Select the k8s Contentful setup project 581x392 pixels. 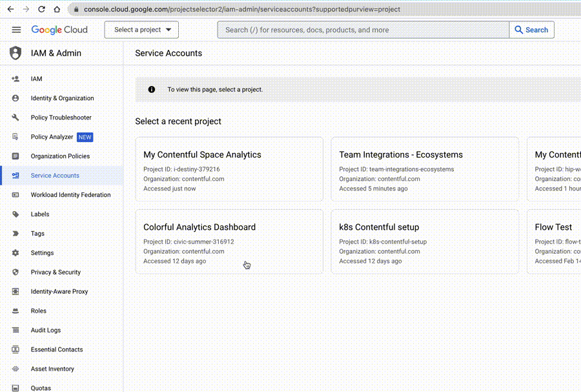pyautogui.click(x=424, y=242)
